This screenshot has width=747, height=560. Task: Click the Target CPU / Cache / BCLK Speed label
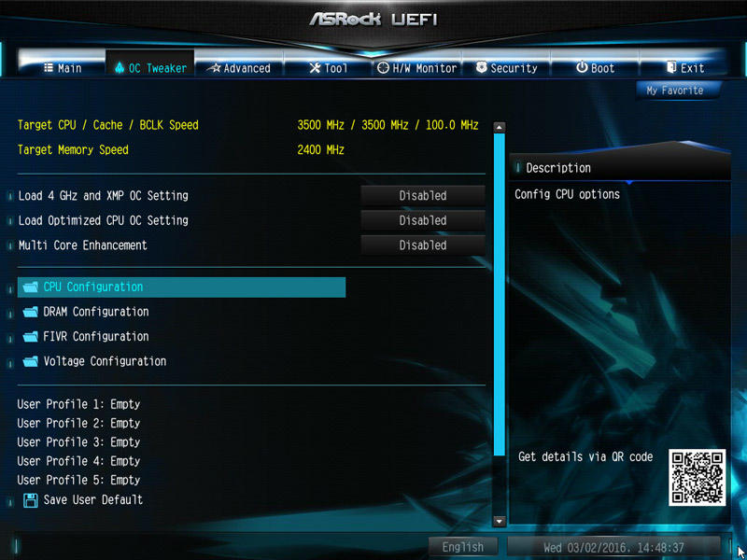(x=108, y=125)
